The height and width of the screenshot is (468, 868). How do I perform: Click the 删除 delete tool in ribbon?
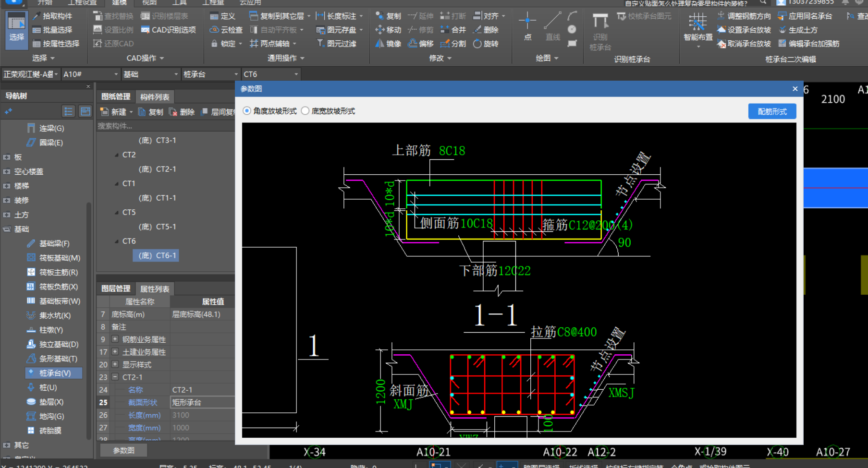click(x=486, y=30)
